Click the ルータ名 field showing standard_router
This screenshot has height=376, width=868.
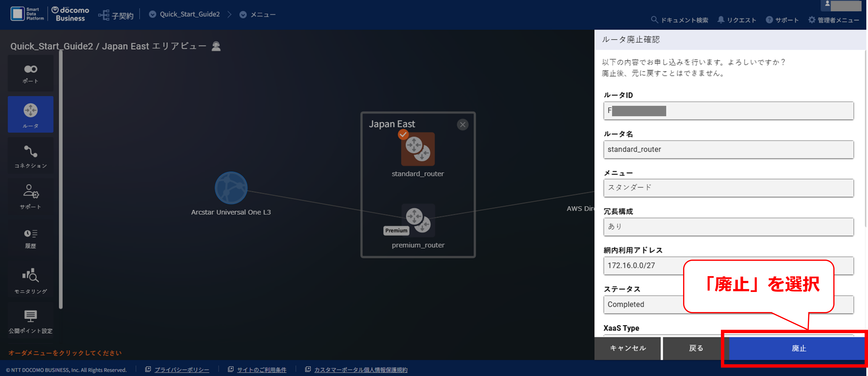[x=729, y=149]
